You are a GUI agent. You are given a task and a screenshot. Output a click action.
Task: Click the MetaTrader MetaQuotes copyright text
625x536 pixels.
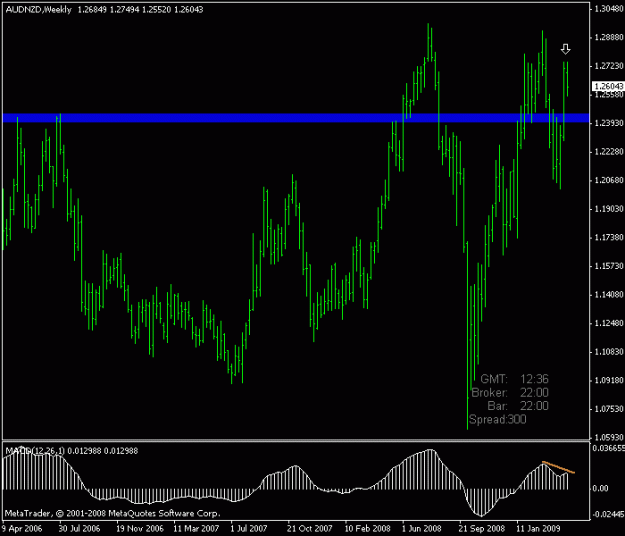point(112,513)
